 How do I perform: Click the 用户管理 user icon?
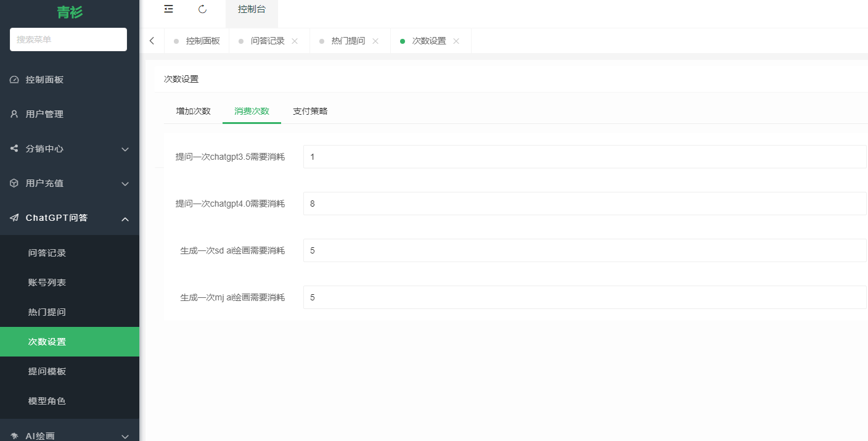[x=14, y=114]
